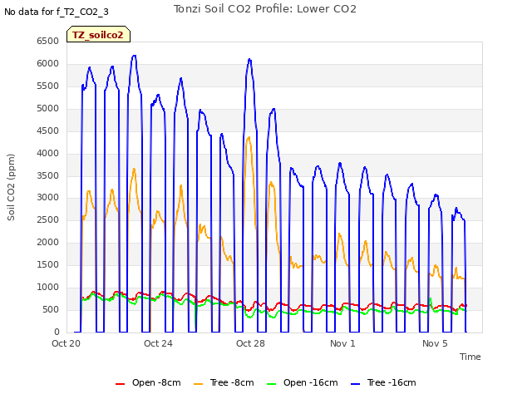The image size is (532, 399).
Task: Click the Time axis label
Action: 470,357
